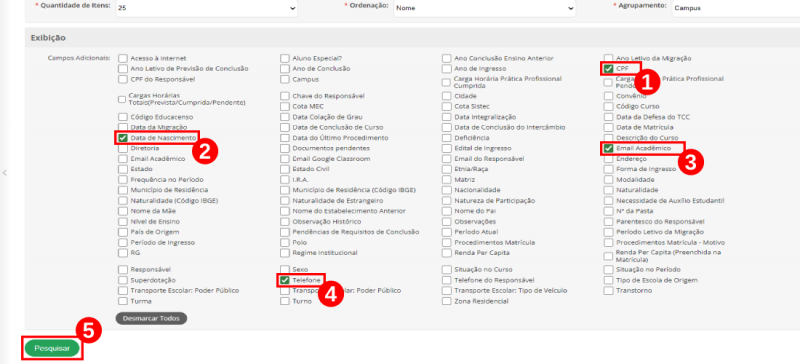Tick the I.R.A. checkbox
The height and width of the screenshot is (364, 800).
[285, 180]
